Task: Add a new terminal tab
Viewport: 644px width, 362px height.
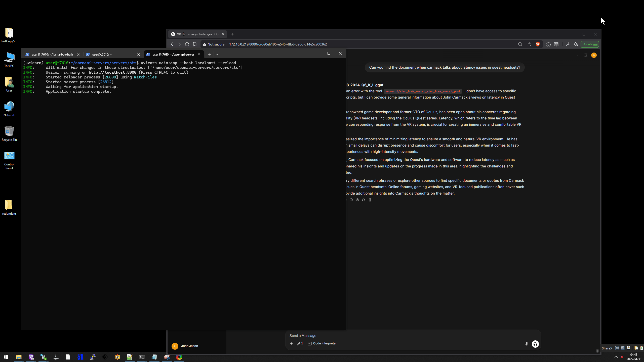Action: coord(210,54)
